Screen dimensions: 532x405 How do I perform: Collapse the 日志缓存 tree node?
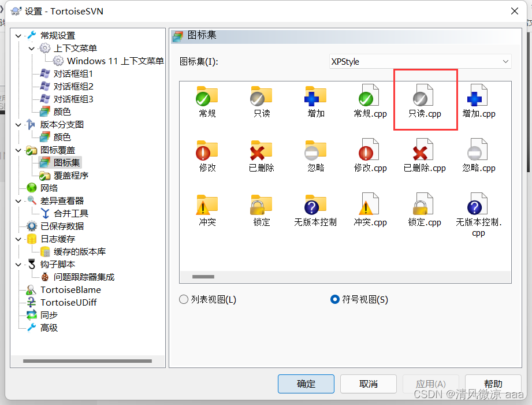pos(18,239)
